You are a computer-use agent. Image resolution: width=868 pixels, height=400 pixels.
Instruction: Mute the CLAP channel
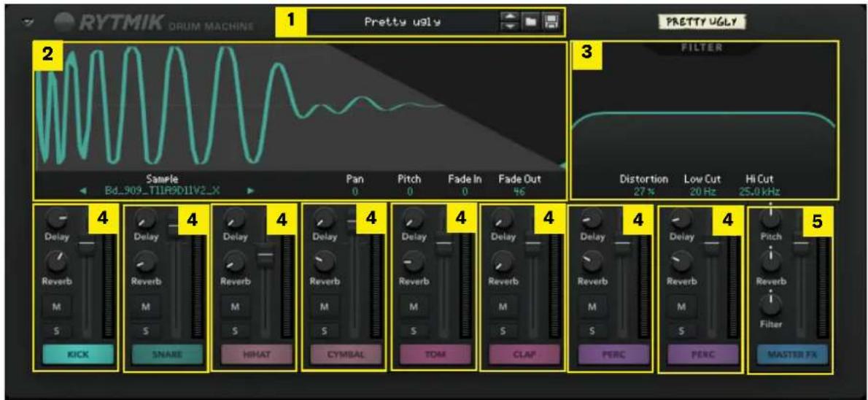pyautogui.click(x=503, y=307)
